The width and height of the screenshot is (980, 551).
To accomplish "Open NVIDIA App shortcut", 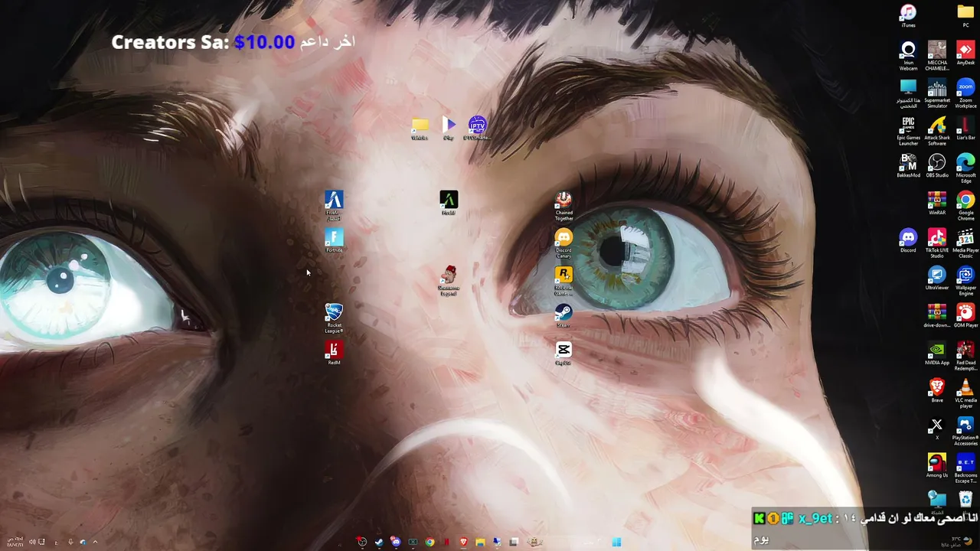I will pyautogui.click(x=937, y=354).
